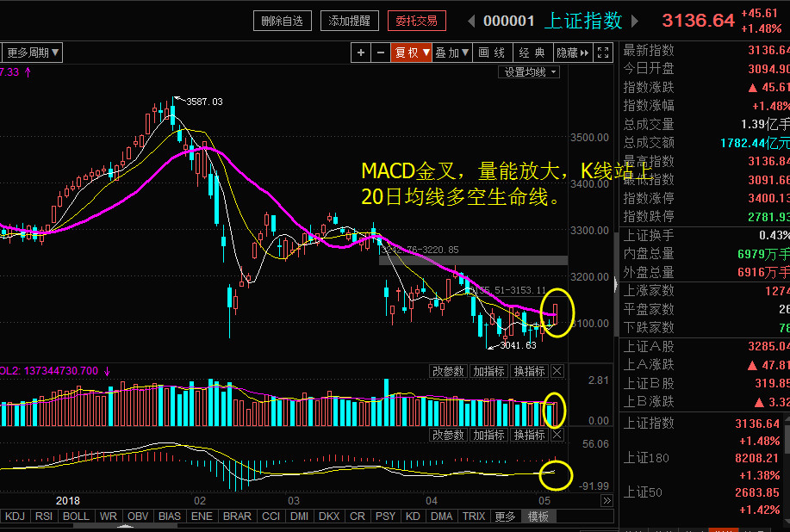The image size is (790, 532).
Task: Click the 上证指数 title
Action: pyautogui.click(x=583, y=22)
